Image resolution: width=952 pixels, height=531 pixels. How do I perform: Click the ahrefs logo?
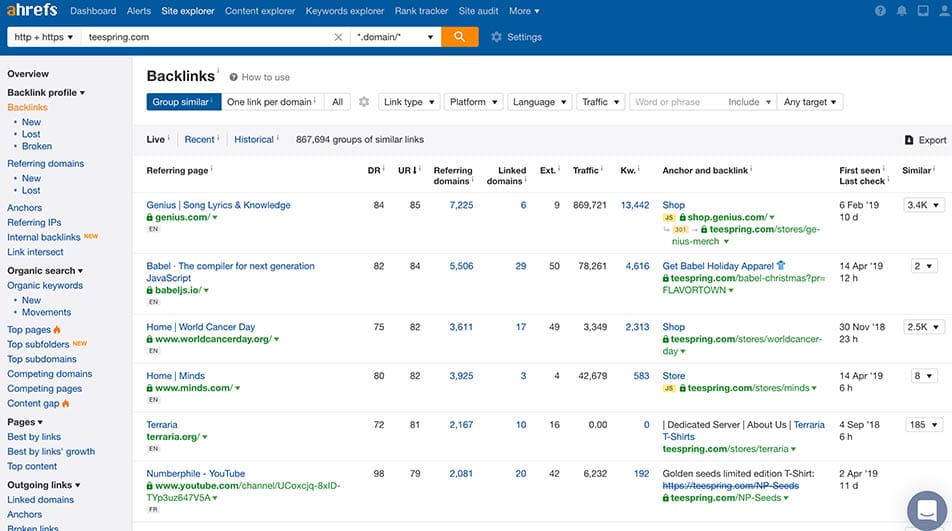(32, 10)
